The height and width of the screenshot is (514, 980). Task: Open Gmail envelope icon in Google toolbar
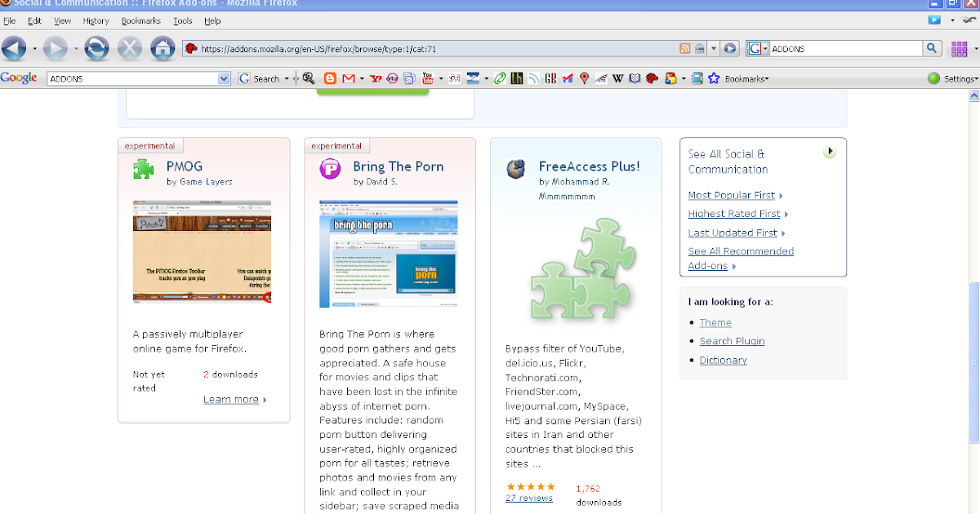[x=349, y=78]
